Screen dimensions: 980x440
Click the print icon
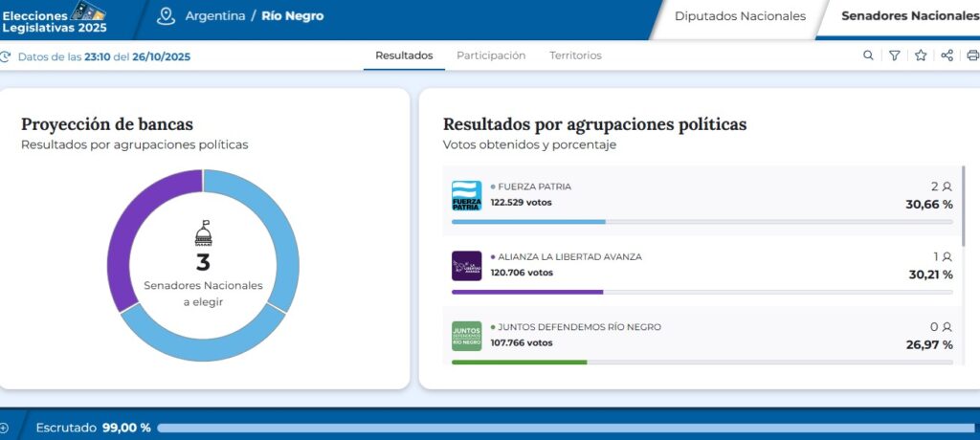point(972,55)
